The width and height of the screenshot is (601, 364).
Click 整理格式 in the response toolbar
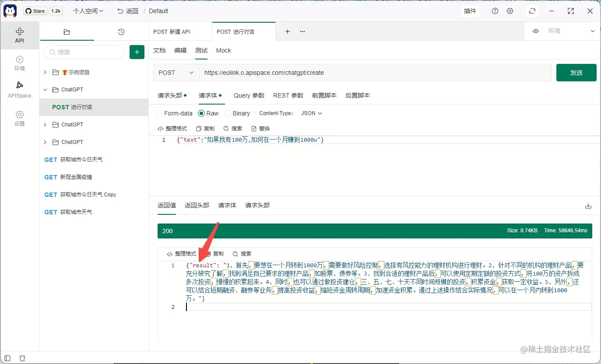pyautogui.click(x=181, y=254)
